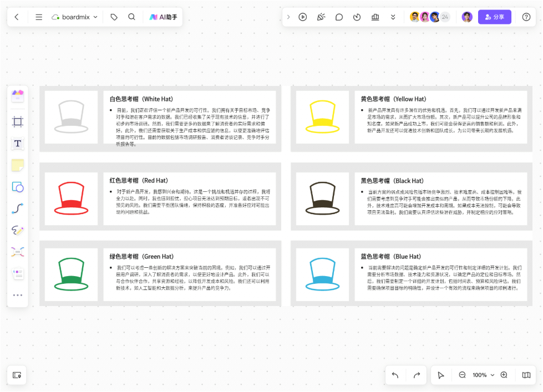Select the blue hat image
The image size is (543, 392).
[x=322, y=274]
